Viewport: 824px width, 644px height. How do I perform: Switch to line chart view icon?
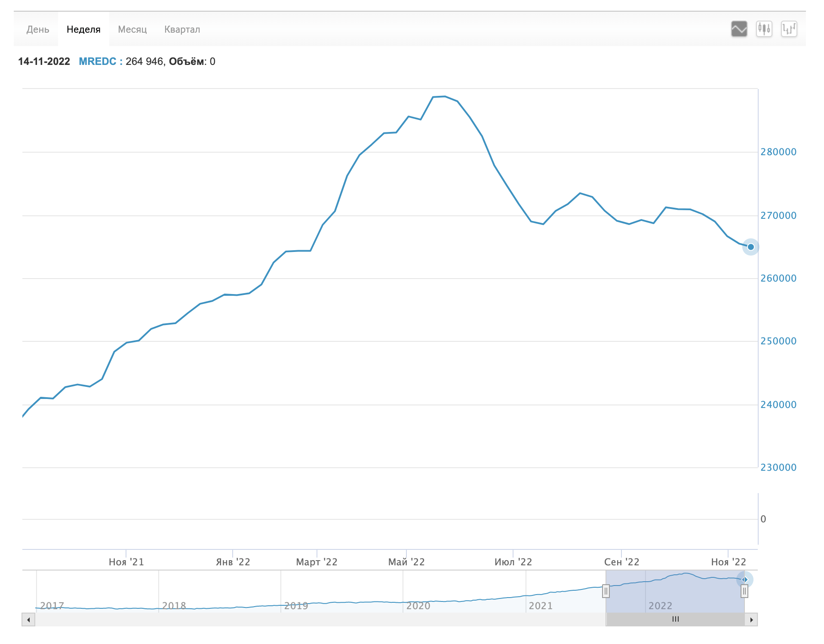pos(739,29)
